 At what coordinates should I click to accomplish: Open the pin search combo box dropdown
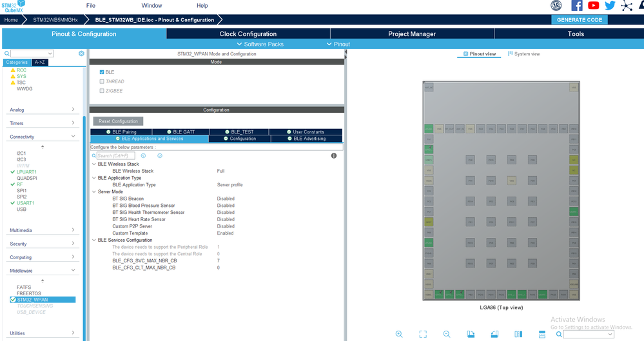pos(610,335)
